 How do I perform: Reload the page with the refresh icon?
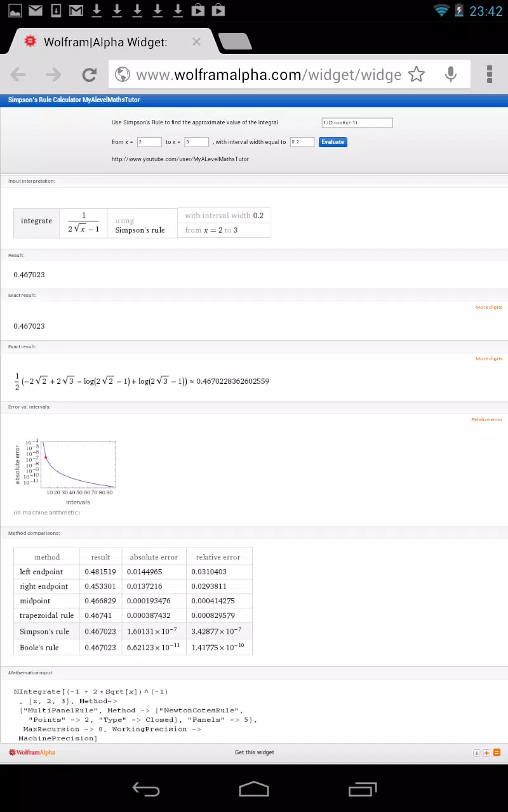pos(90,75)
